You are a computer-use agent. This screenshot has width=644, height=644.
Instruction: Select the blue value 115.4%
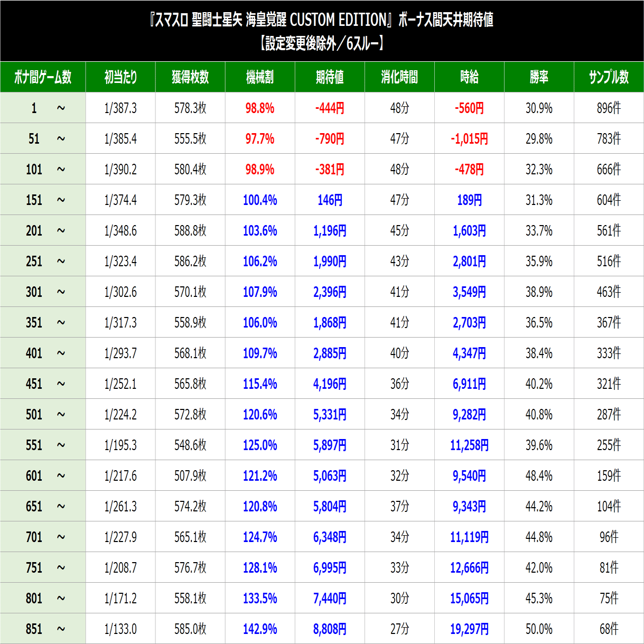(x=260, y=384)
